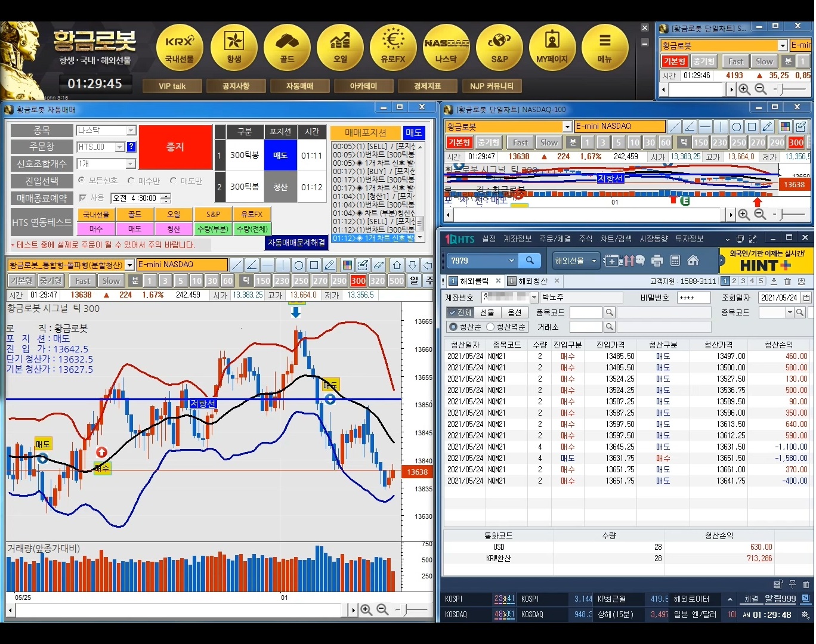Open 설정 menu in 1Q HTS

(489, 239)
